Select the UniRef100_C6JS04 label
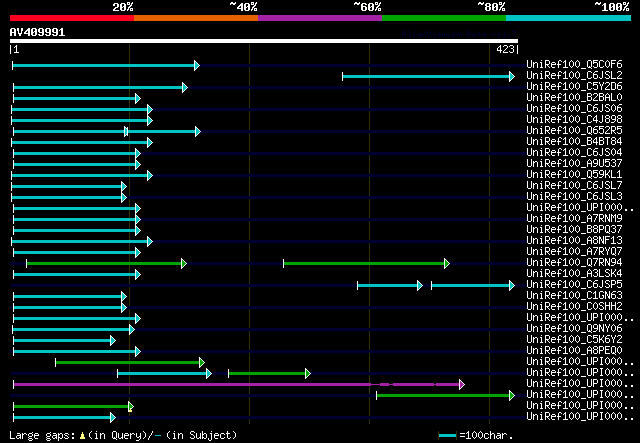 [x=574, y=153]
